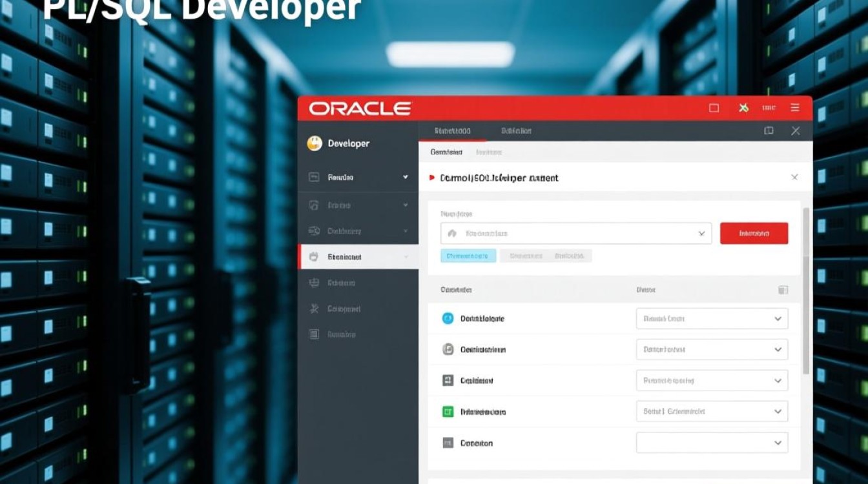This screenshot has height=484, width=868.
Task: Click the yellow Developer avatar icon
Action: coord(315,143)
